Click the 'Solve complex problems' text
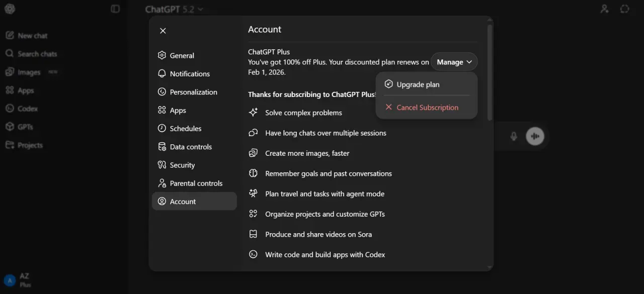Screen dimensions: 644x294 pyautogui.click(x=303, y=113)
